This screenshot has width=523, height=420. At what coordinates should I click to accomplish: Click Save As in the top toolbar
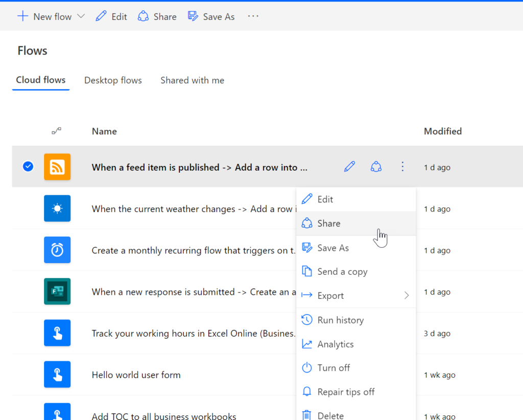click(211, 16)
